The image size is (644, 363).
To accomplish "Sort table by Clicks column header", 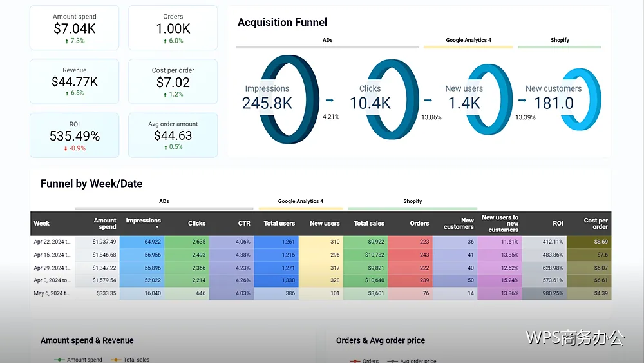I will click(x=196, y=223).
